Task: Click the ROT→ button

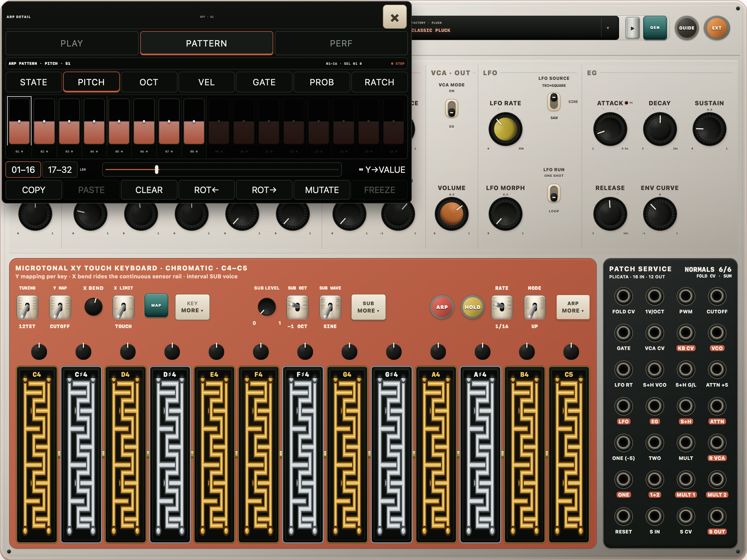Action: 264,190
